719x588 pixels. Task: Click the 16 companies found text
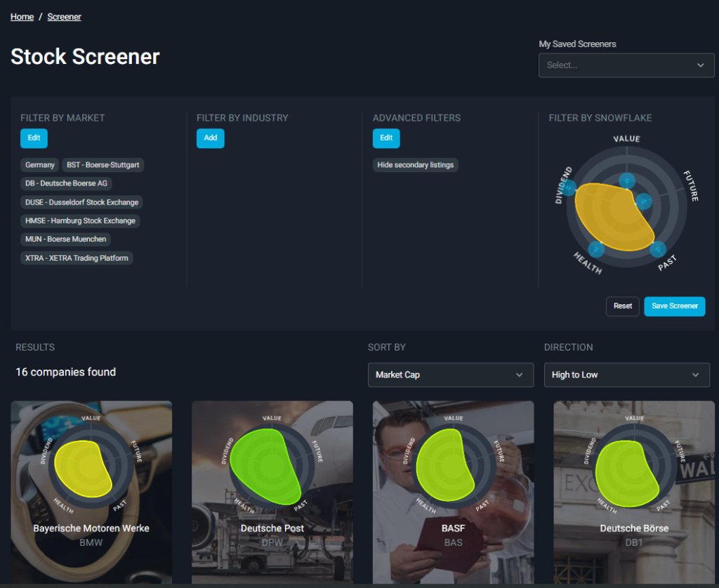[x=65, y=372]
